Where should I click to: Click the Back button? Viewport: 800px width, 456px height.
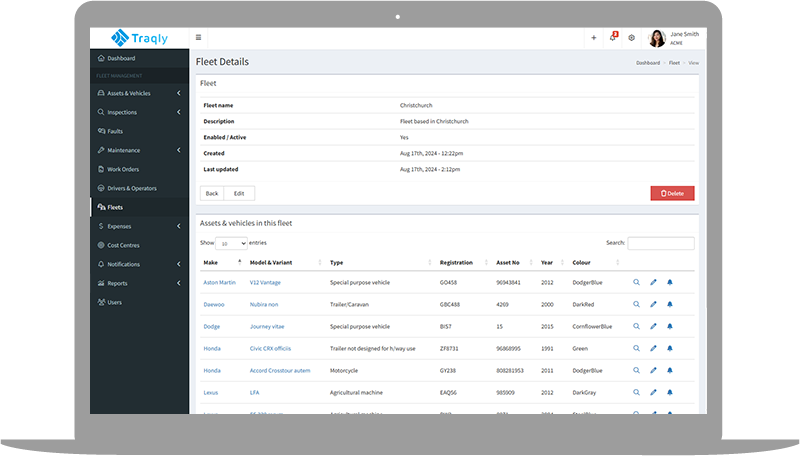pos(212,193)
